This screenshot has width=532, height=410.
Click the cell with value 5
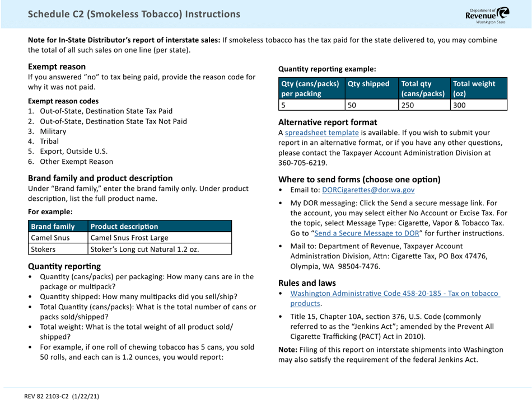point(311,105)
